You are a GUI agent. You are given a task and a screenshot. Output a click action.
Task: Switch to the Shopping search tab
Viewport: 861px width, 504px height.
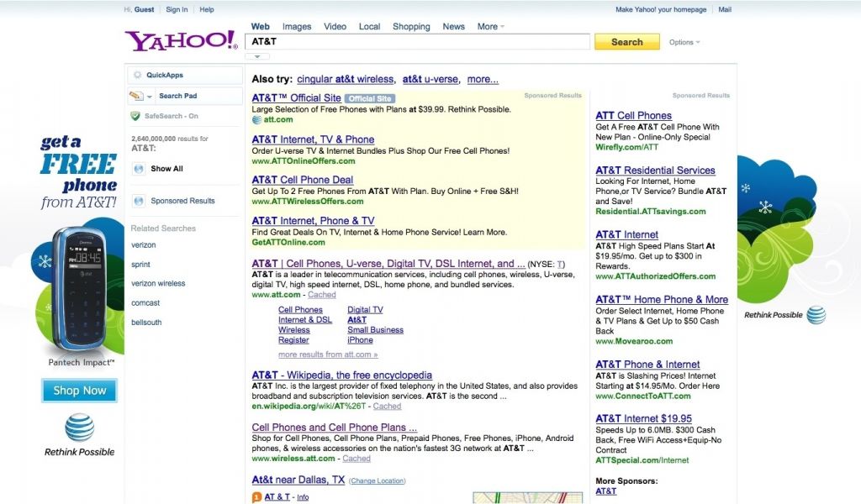click(x=411, y=27)
